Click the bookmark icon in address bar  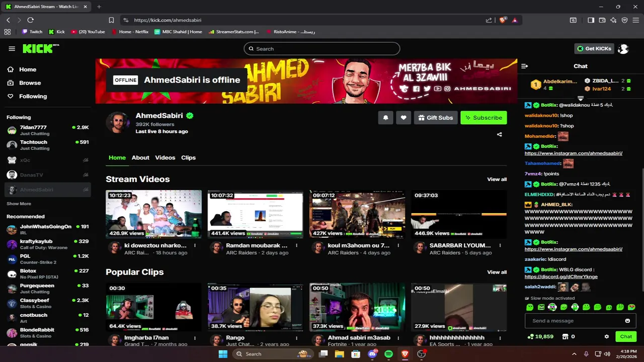click(111, 20)
